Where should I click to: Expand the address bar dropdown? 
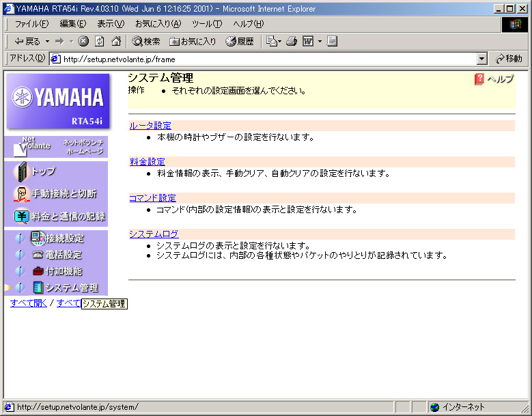[x=482, y=59]
